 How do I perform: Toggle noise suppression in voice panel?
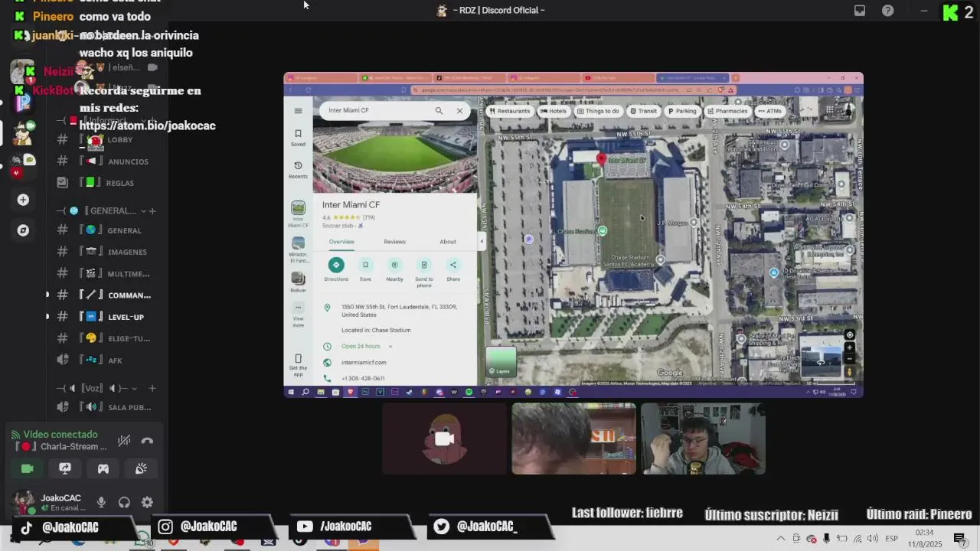pos(123,441)
